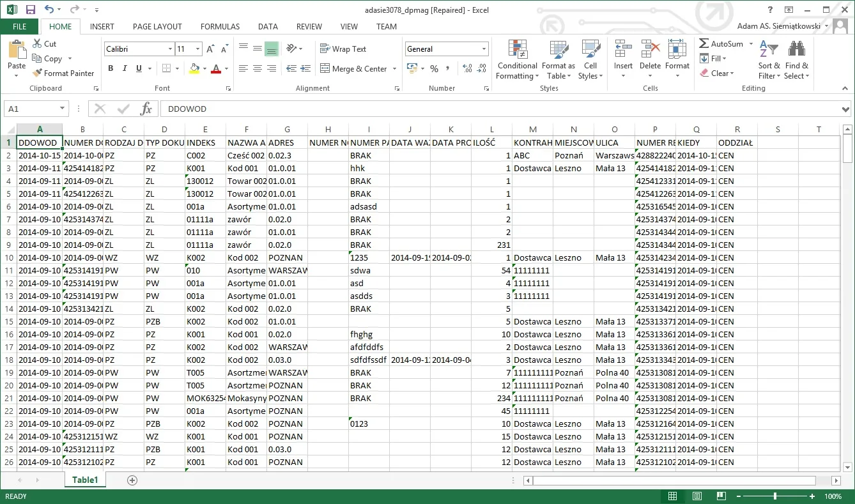Open Format as Table gallery
The height and width of the screenshot is (504, 855).
(558, 59)
